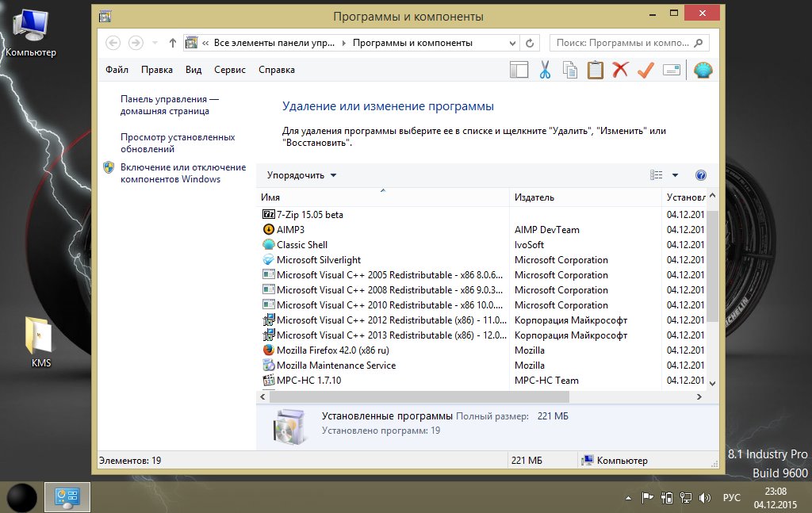Select Microsoft Visual C++ 2010 Redistributable row

[483, 305]
